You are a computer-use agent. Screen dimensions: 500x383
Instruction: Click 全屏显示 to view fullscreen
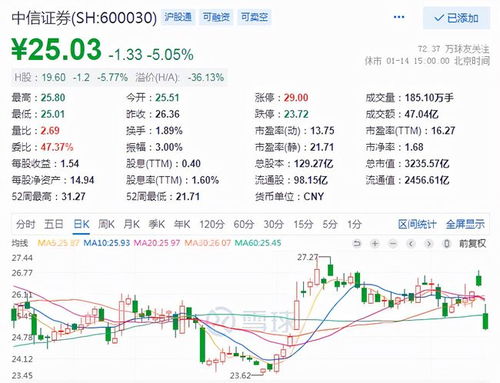coord(465,224)
